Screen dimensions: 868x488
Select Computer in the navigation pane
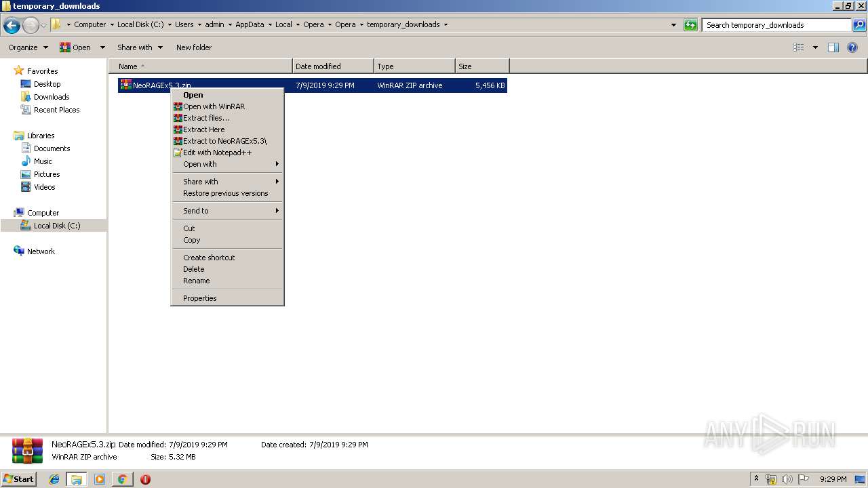point(43,213)
